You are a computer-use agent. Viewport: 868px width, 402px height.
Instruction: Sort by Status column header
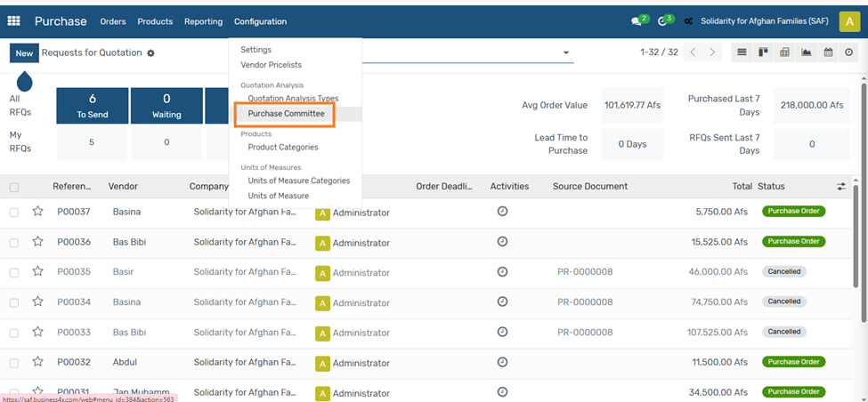coord(771,187)
